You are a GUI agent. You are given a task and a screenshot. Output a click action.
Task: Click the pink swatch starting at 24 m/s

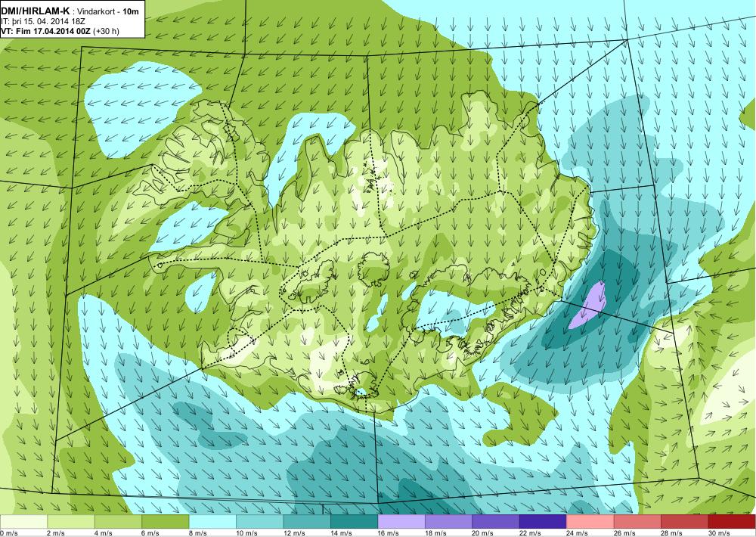590,522
